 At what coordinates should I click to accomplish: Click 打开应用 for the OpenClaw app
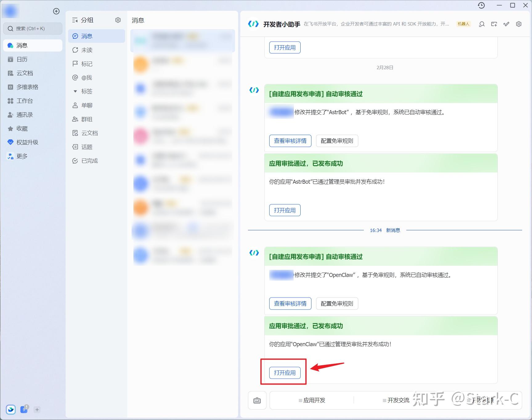pyautogui.click(x=285, y=373)
